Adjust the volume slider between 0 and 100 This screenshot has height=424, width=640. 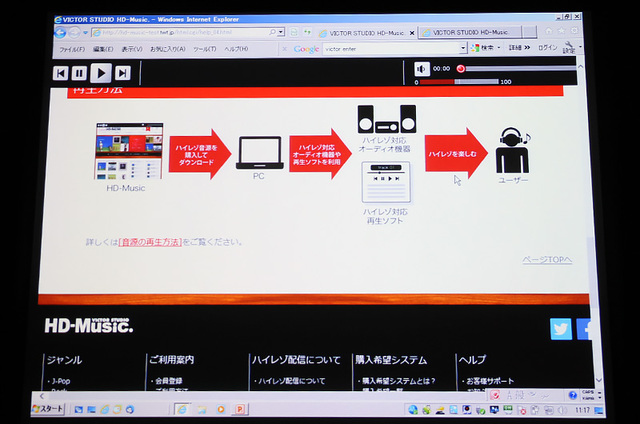pos(460,82)
